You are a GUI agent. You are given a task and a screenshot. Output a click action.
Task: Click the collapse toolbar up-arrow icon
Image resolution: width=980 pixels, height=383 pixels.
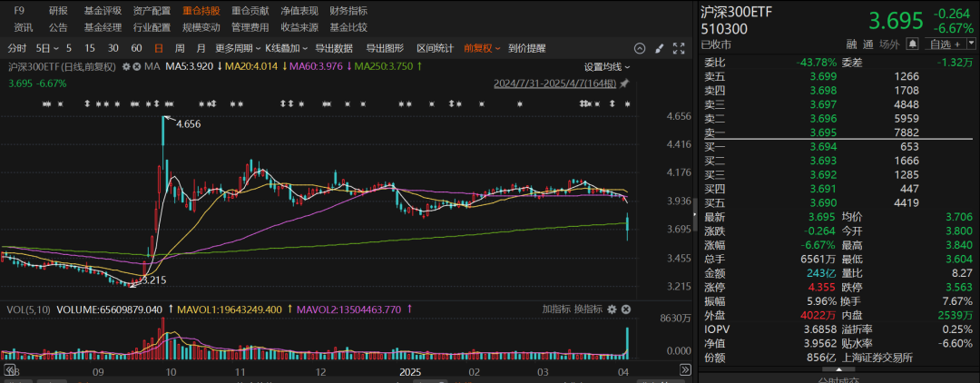click(x=639, y=48)
